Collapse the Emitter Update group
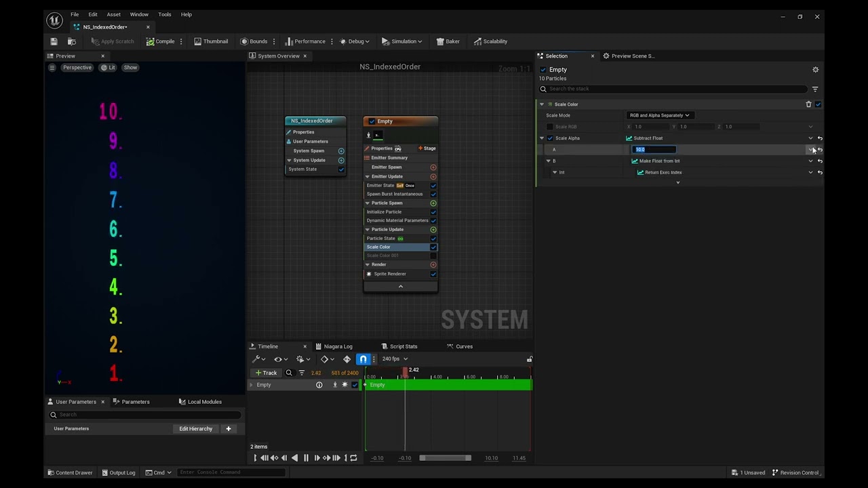The height and width of the screenshot is (488, 868). [x=368, y=177]
